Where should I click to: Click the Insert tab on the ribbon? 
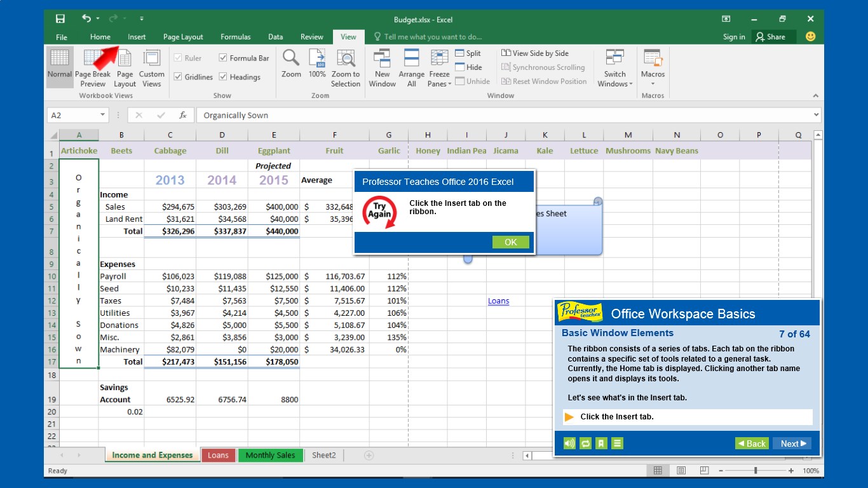coord(137,37)
